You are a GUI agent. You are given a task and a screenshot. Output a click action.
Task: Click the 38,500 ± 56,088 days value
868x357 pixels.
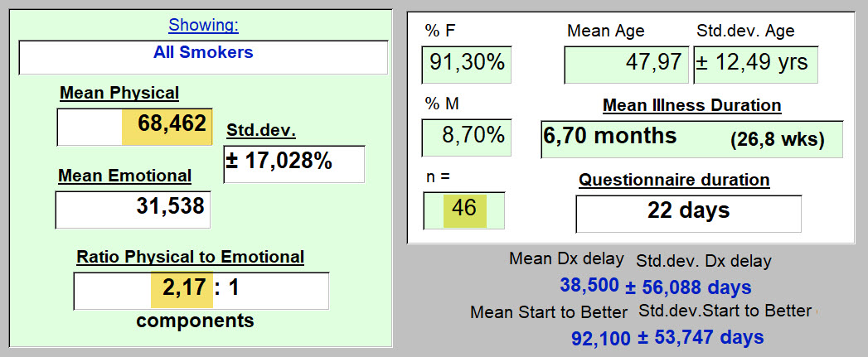(x=656, y=286)
